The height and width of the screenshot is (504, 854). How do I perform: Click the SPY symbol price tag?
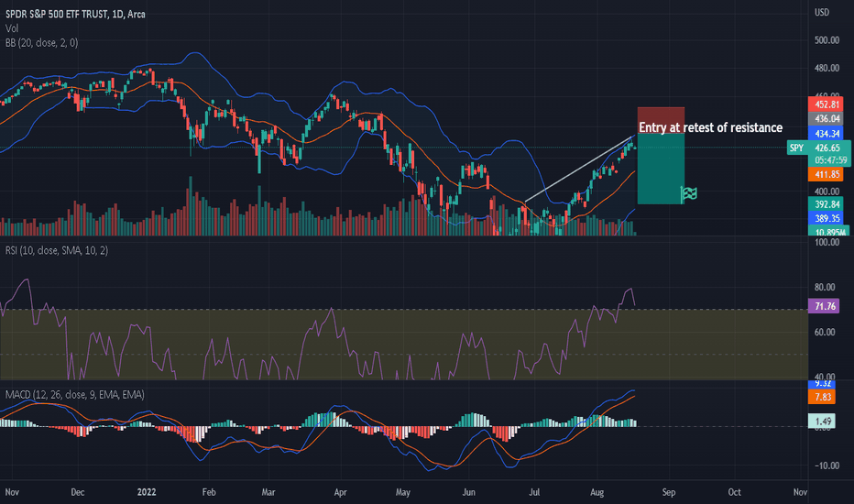click(796, 148)
